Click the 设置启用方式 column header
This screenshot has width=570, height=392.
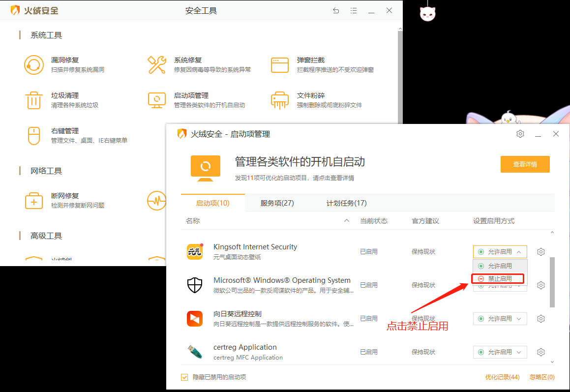(x=494, y=221)
